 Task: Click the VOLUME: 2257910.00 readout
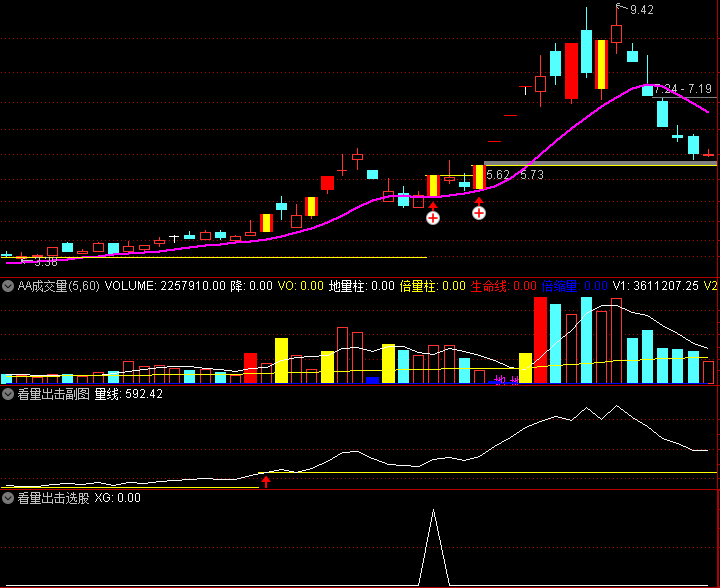point(165,286)
